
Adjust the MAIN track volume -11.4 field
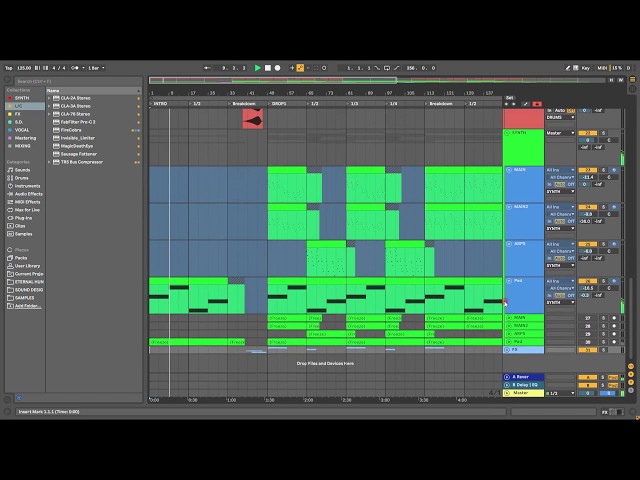[x=588, y=177]
